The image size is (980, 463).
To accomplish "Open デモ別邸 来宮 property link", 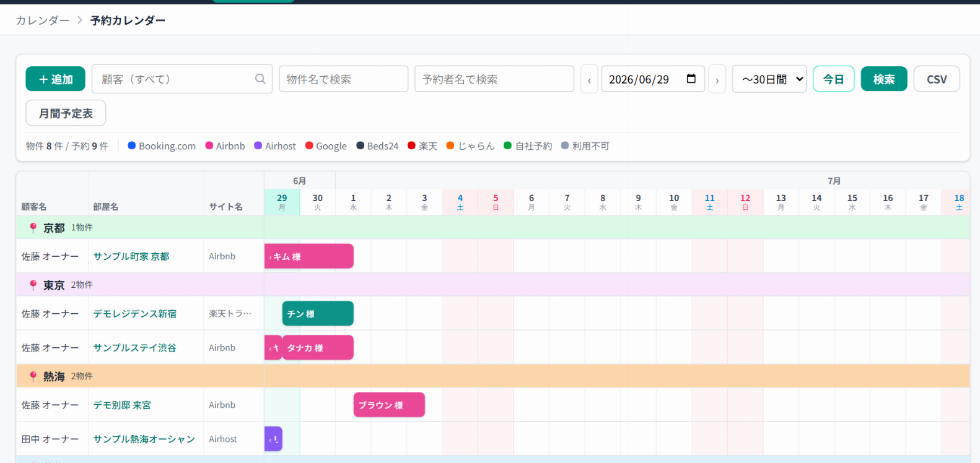I will [122, 405].
